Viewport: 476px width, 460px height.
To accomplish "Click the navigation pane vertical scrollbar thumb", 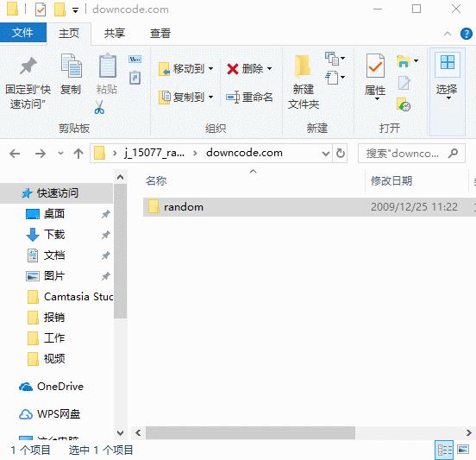I will (x=120, y=251).
